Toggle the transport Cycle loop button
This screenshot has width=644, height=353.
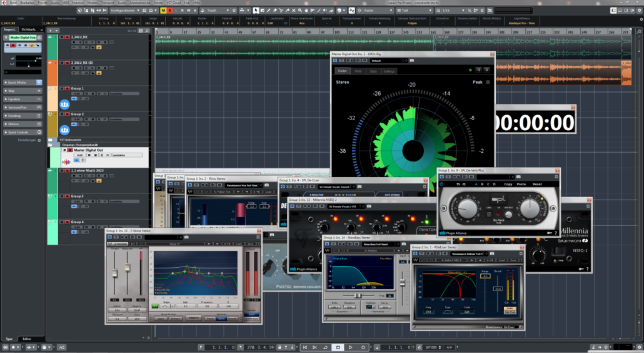(x=325, y=347)
